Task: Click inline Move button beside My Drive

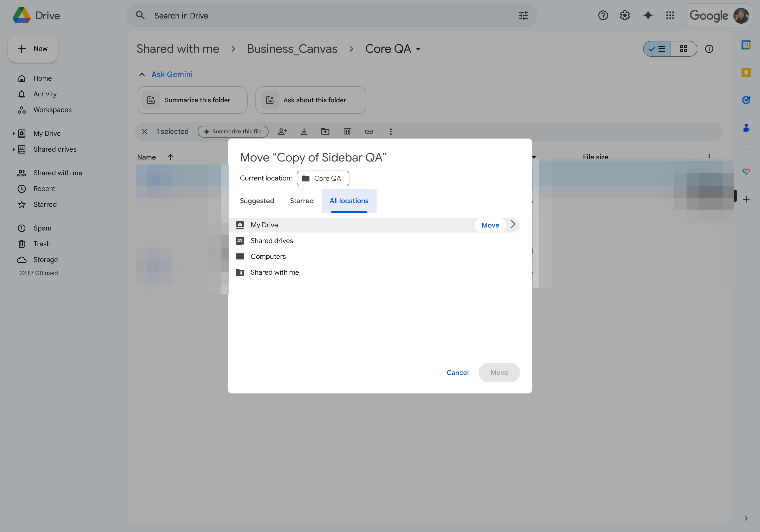Action: coord(490,225)
